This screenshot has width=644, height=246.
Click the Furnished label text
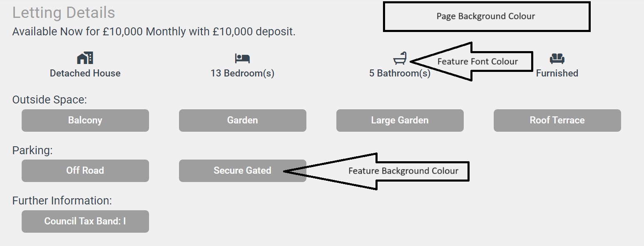(557, 74)
